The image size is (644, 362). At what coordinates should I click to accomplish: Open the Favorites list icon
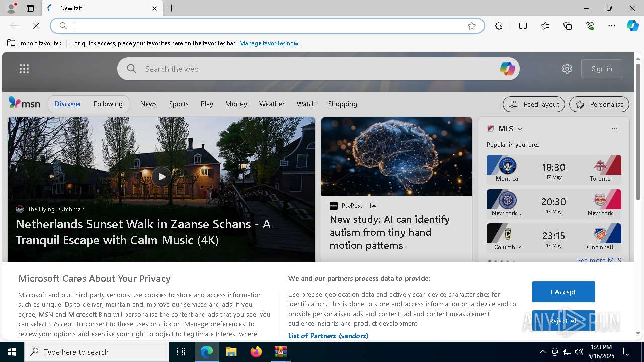click(545, 26)
